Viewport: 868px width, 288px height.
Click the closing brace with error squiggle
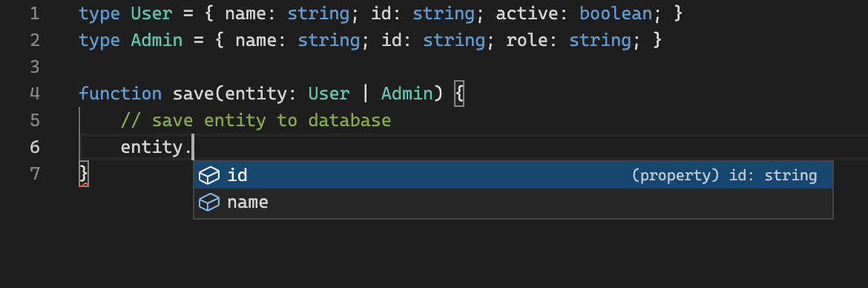[x=84, y=174]
